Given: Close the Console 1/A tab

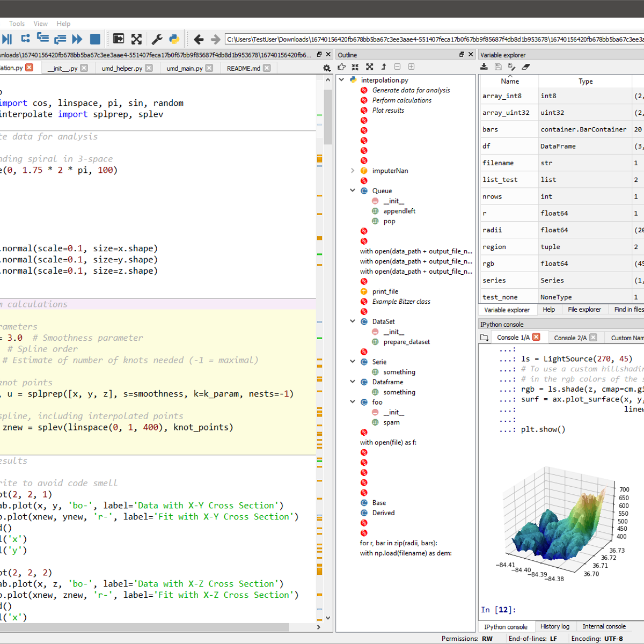Looking at the screenshot, I should tap(536, 337).
